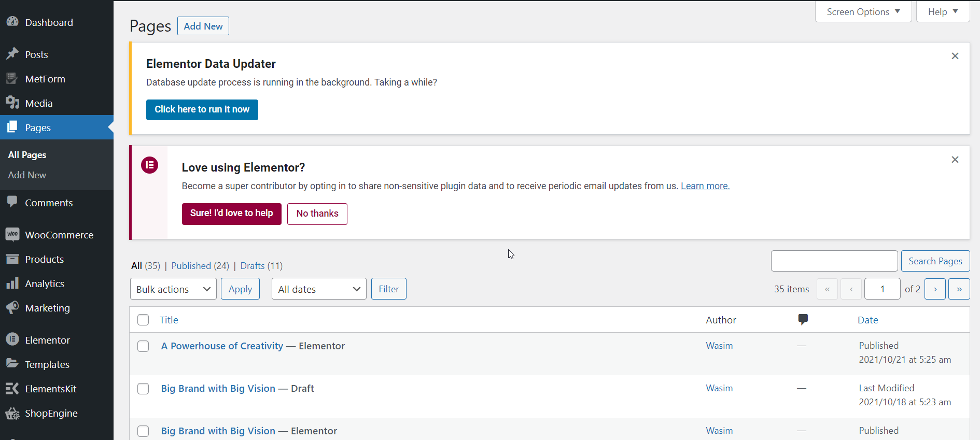Viewport: 980px width, 440px height.
Task: Click the Elementor logo in the notice
Action: click(149, 165)
